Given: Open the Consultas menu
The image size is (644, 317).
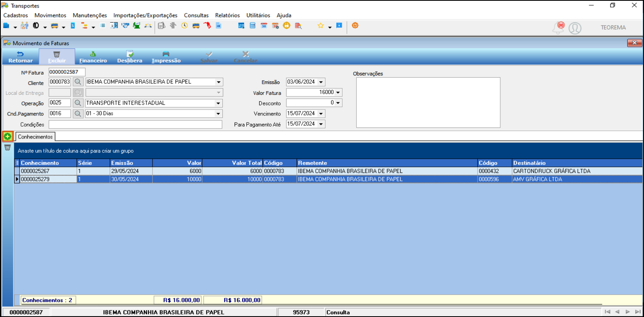Looking at the screenshot, I should coord(196,15).
